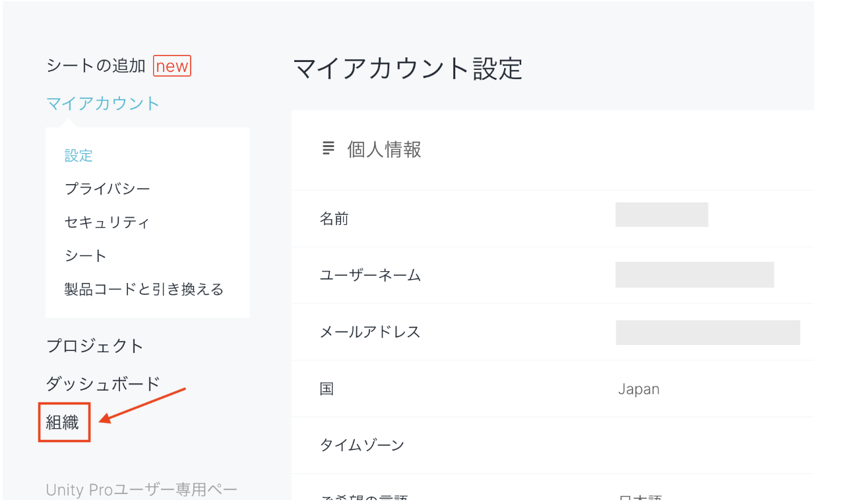
Task: Open セキュリティ settings page
Action: click(x=107, y=222)
